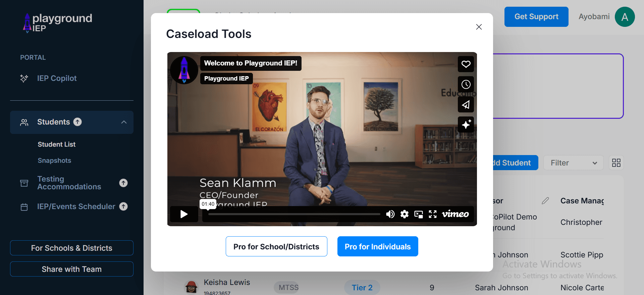Click upgrade arrow beside Testing Accommodations
The image size is (644, 295).
123,183
